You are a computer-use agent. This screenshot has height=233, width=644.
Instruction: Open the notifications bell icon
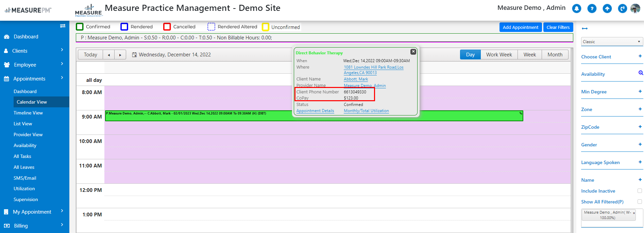576,8
